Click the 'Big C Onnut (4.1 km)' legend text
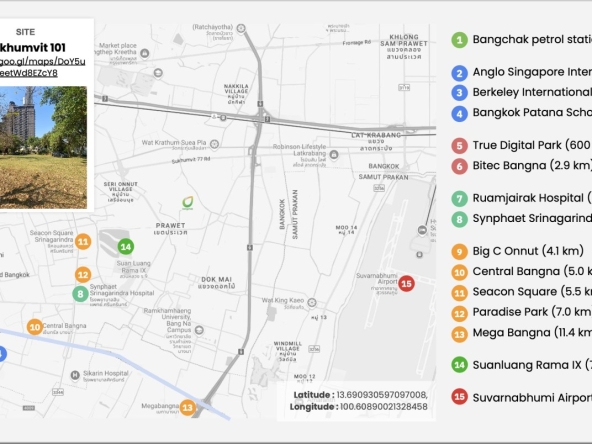Screen dimensions: 592x444 click(x=528, y=251)
